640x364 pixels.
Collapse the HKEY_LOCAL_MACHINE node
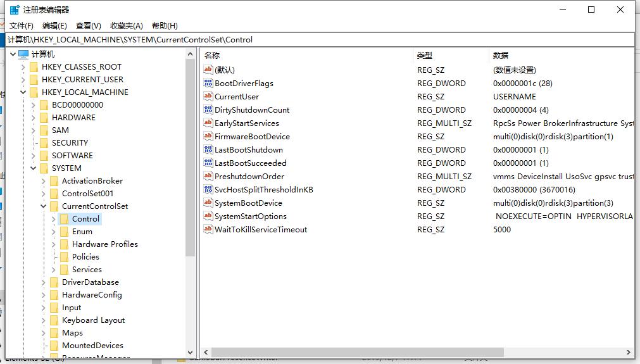pos(23,92)
